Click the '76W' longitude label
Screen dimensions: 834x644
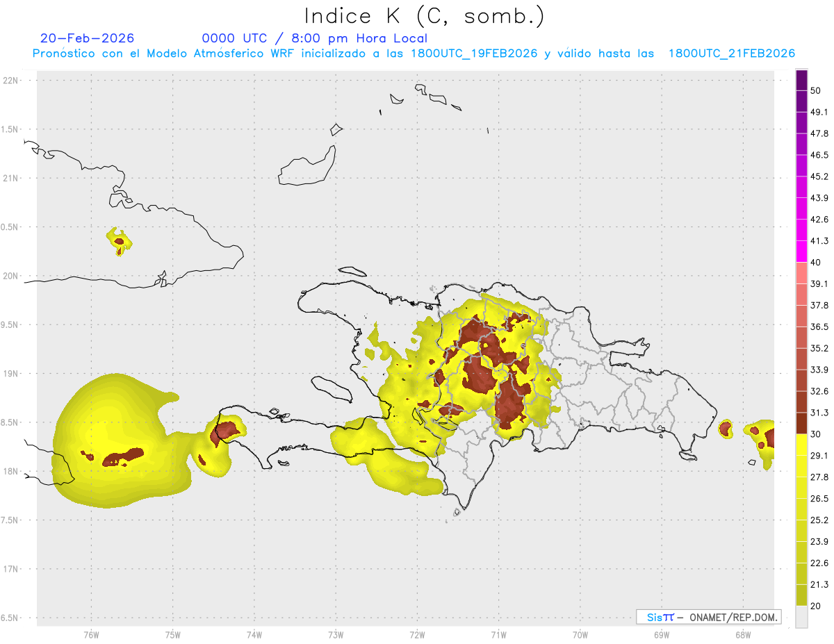(91, 634)
